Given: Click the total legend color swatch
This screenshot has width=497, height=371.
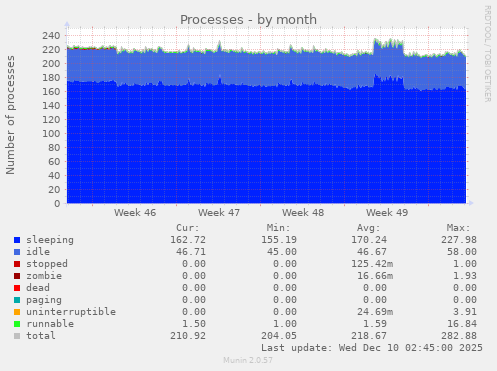Looking at the screenshot, I should pyautogui.click(x=17, y=336).
